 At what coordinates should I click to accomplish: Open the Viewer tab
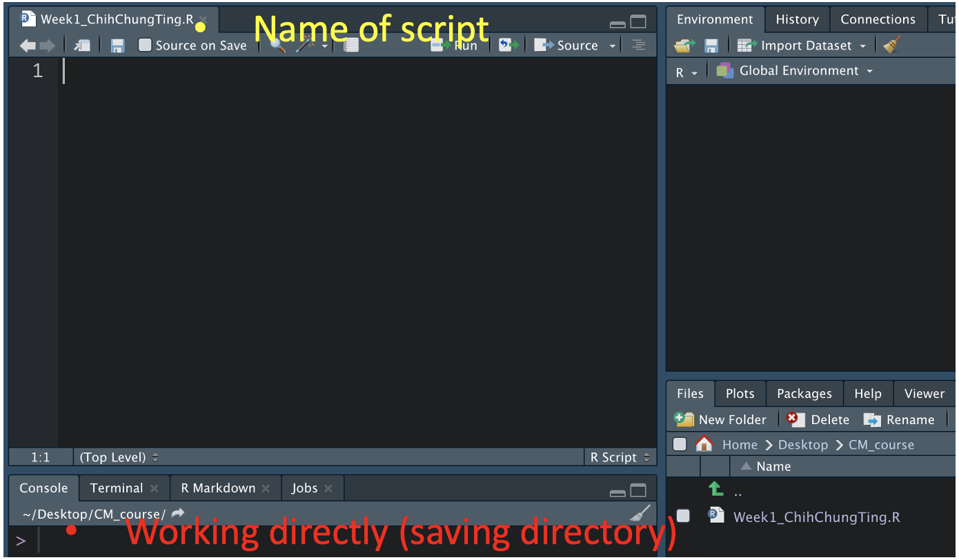pos(925,394)
